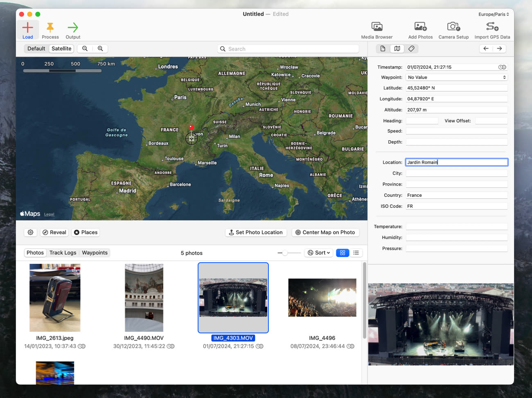Go to previous photo with left arrow
This screenshot has width=532, height=398.
(486, 48)
